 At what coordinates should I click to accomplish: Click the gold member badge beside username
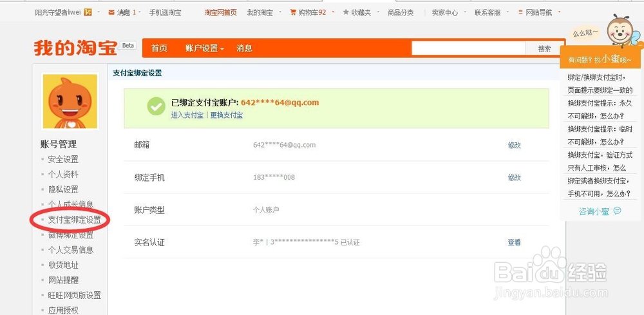pyautogui.click(x=88, y=12)
